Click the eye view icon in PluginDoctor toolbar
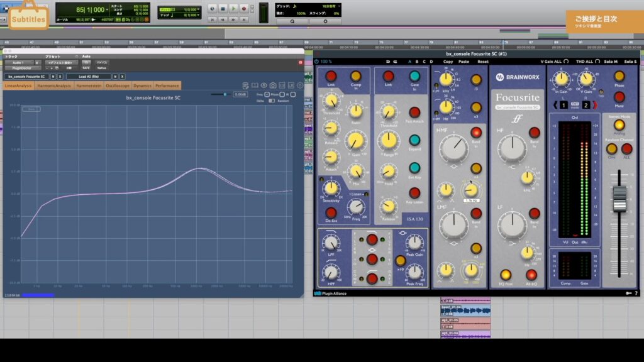Screen dimensions: 644x362 coord(264,85)
